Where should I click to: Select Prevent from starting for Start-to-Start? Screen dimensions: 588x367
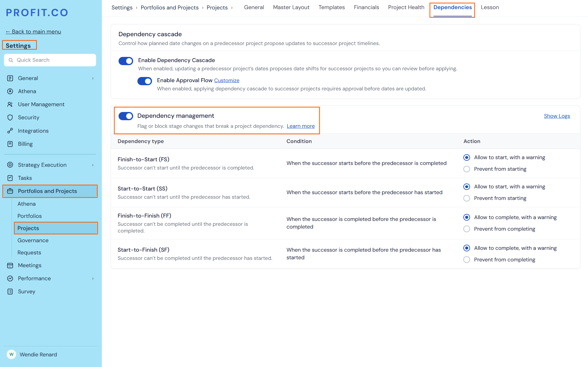click(x=467, y=198)
